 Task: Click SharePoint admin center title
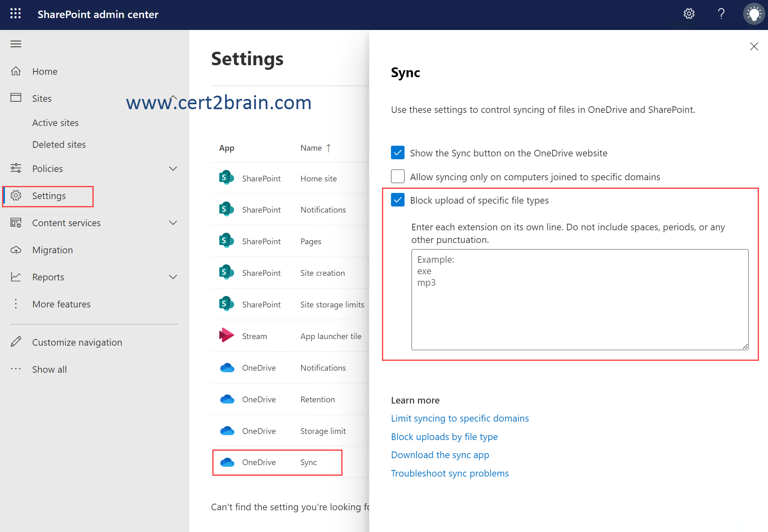98,14
